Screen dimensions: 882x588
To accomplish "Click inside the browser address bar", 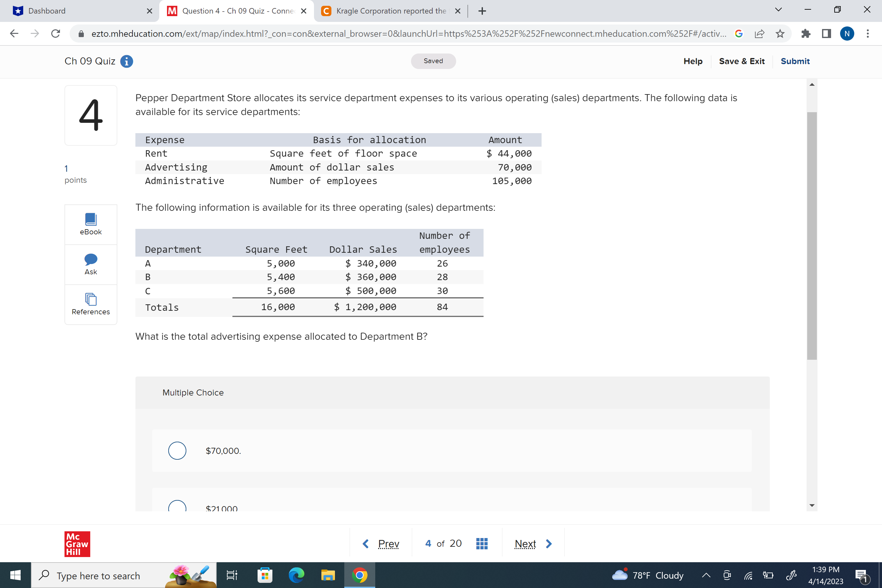I will pyautogui.click(x=375, y=34).
